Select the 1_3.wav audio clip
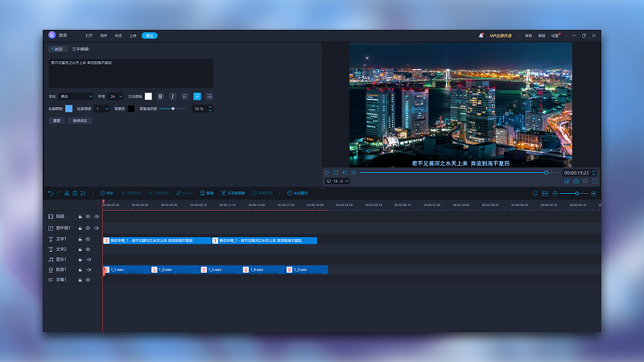 click(221, 269)
